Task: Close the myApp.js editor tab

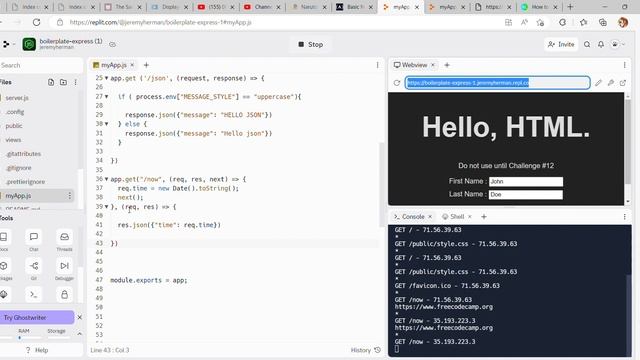Action: (x=132, y=65)
